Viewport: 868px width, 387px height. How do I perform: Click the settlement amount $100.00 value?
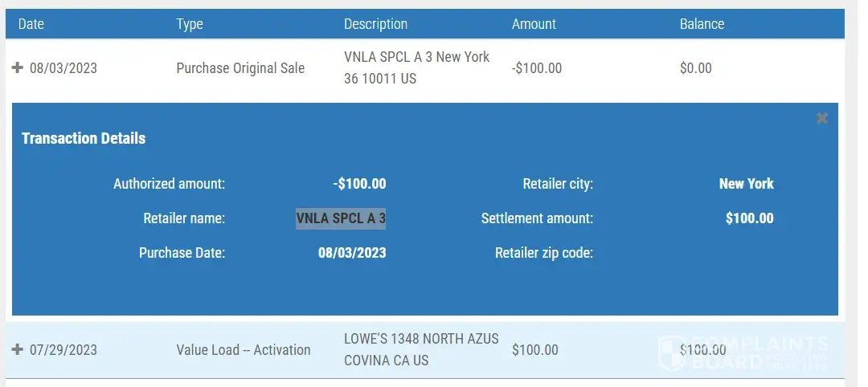coord(749,218)
